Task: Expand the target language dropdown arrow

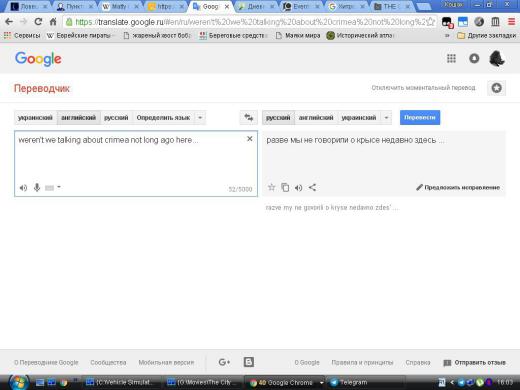Action: coord(386,118)
